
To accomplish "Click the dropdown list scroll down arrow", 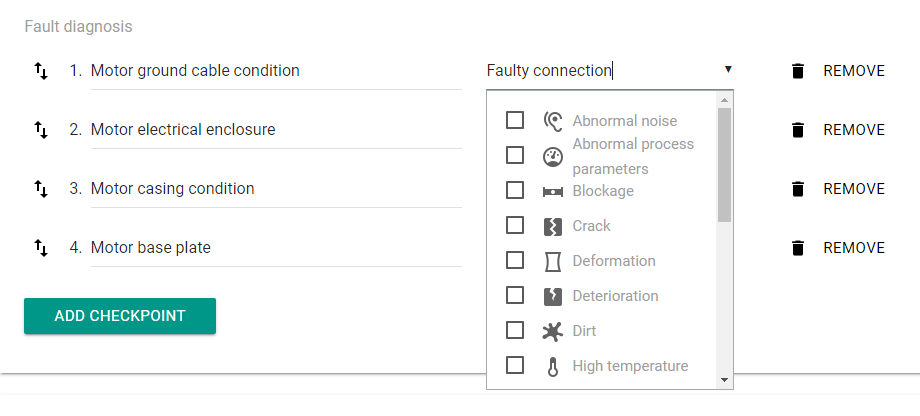I will (x=724, y=380).
